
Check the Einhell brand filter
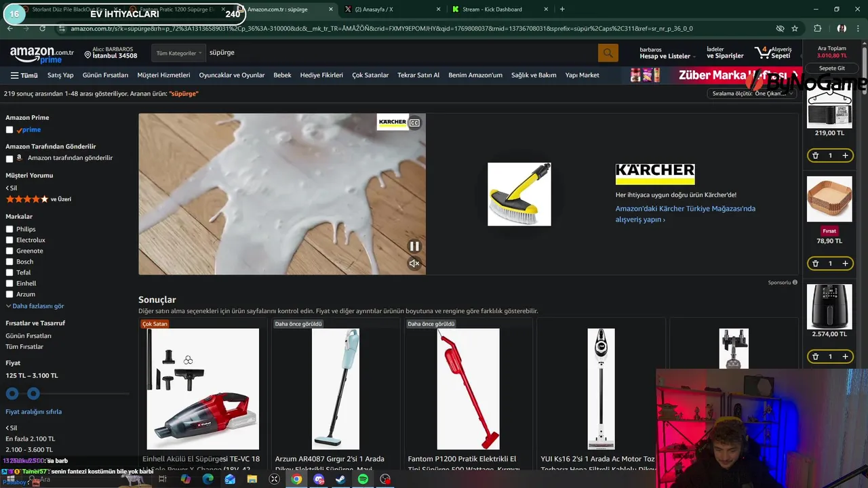[x=9, y=283]
